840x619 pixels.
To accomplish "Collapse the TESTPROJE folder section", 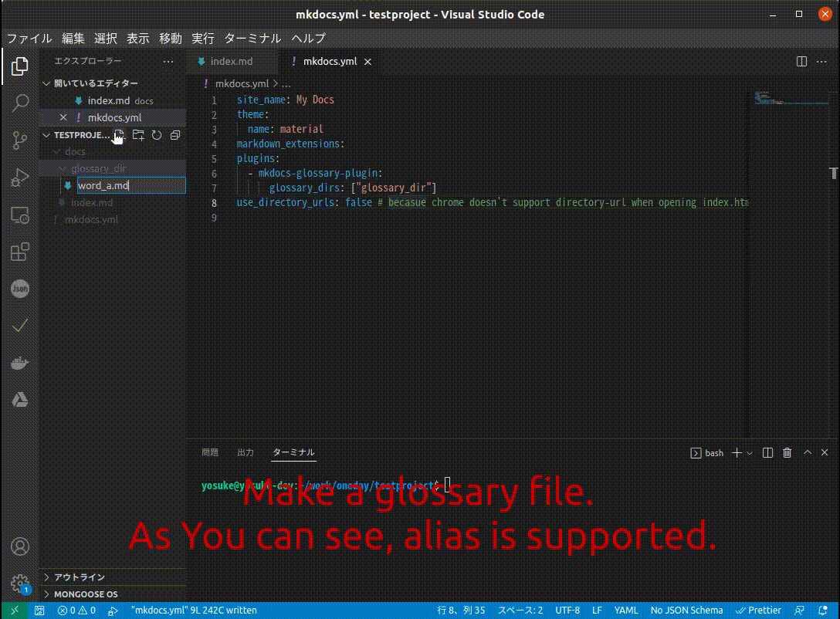I will point(46,135).
